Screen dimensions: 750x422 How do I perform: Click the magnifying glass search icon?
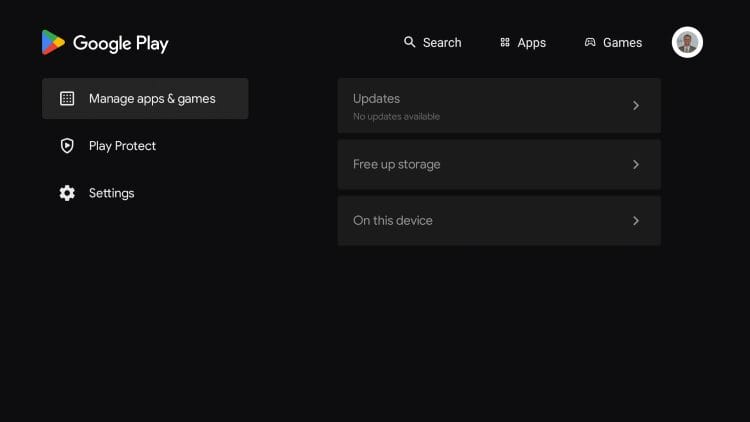pos(409,42)
